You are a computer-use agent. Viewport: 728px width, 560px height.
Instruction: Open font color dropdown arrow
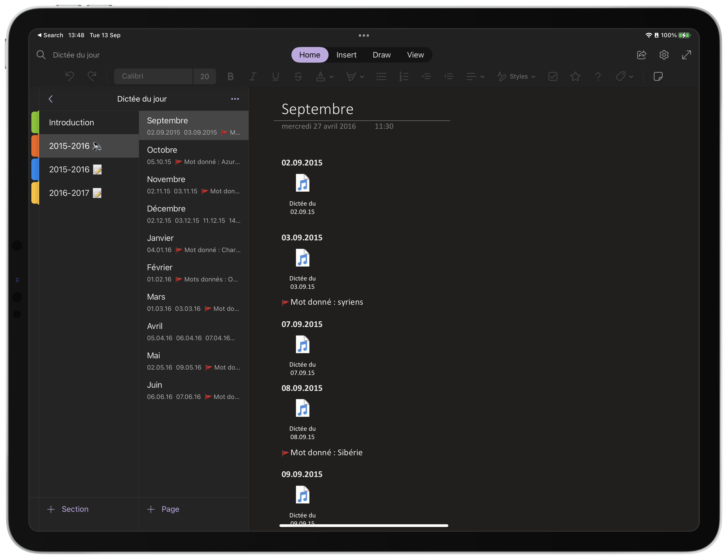click(x=331, y=77)
